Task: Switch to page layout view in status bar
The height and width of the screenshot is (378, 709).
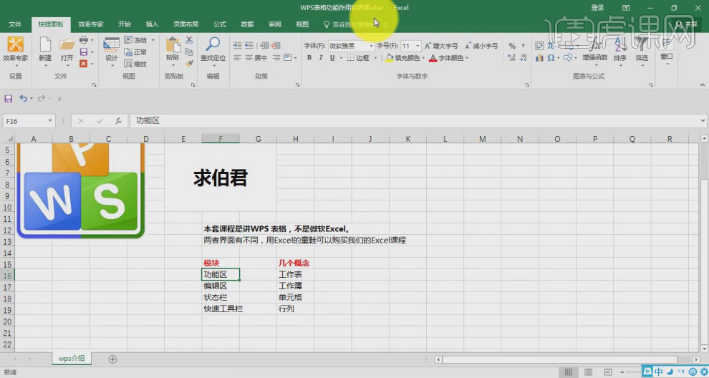Action: coord(588,372)
